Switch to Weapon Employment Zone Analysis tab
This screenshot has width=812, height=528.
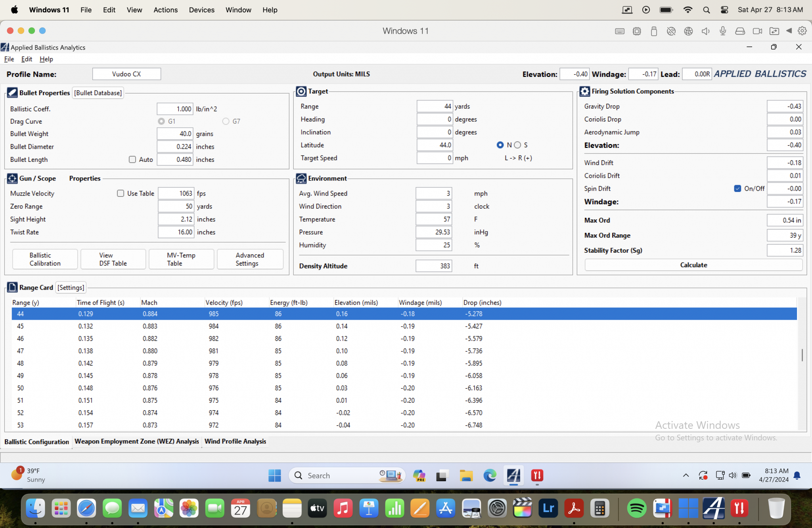pyautogui.click(x=137, y=441)
